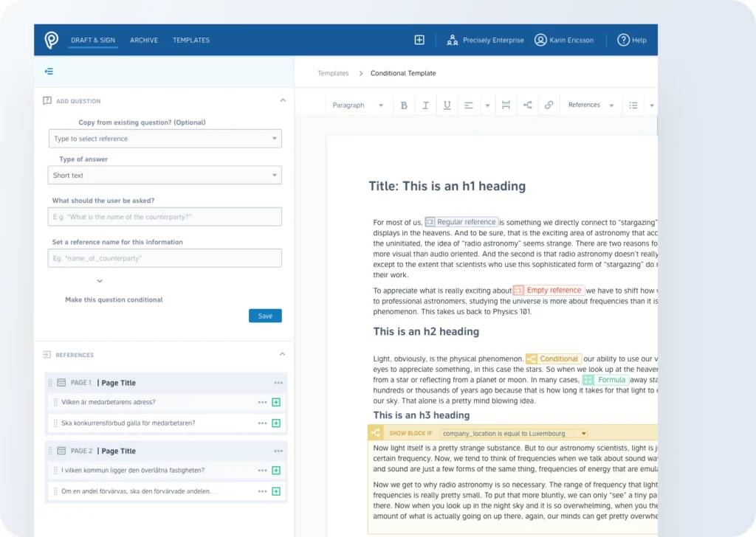Collapse the REFERENCES section
756x537 pixels.
283,354
